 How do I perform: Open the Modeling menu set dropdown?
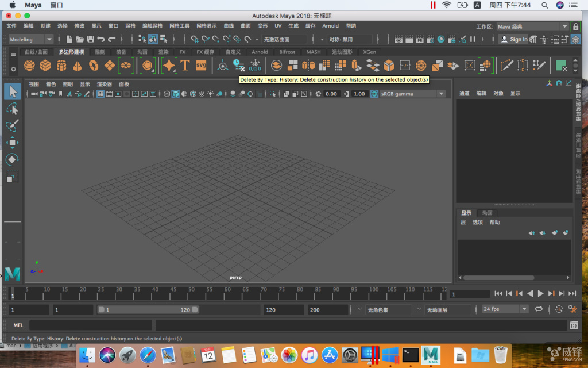31,40
